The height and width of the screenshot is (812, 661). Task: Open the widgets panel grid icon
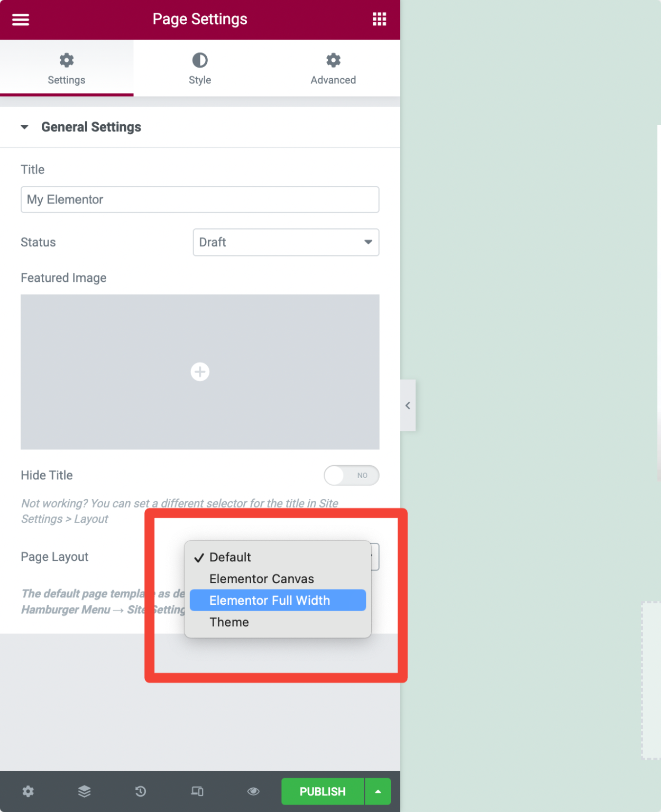[x=379, y=19]
